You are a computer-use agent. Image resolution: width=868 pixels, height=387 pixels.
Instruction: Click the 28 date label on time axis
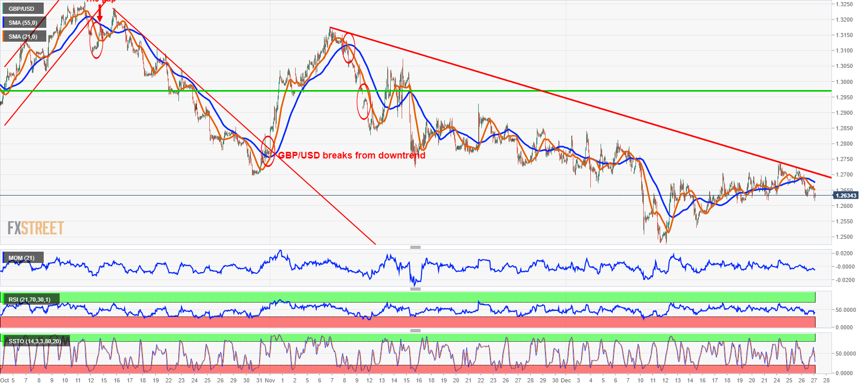(826, 380)
